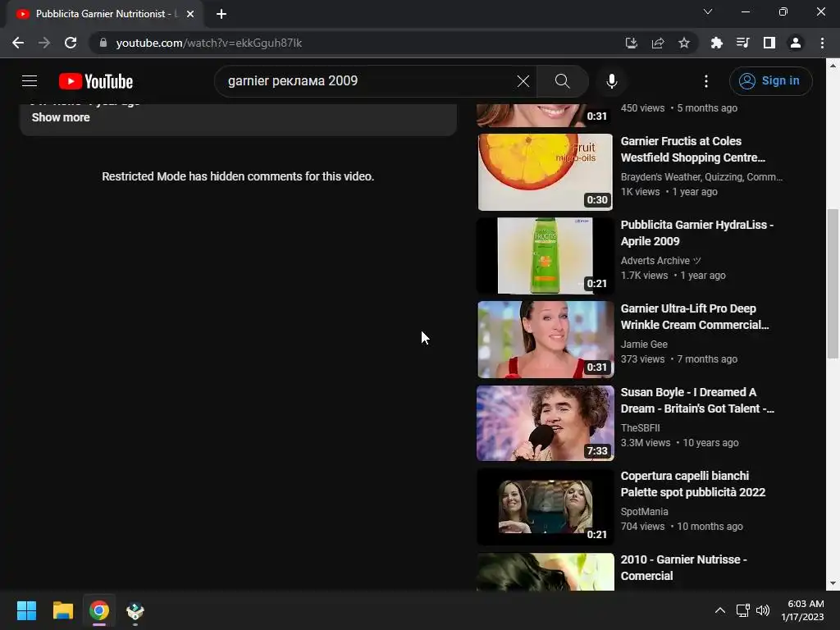Click the page vertical scrollbar thumb
The width and height of the screenshot is (840, 630).
tap(832, 283)
